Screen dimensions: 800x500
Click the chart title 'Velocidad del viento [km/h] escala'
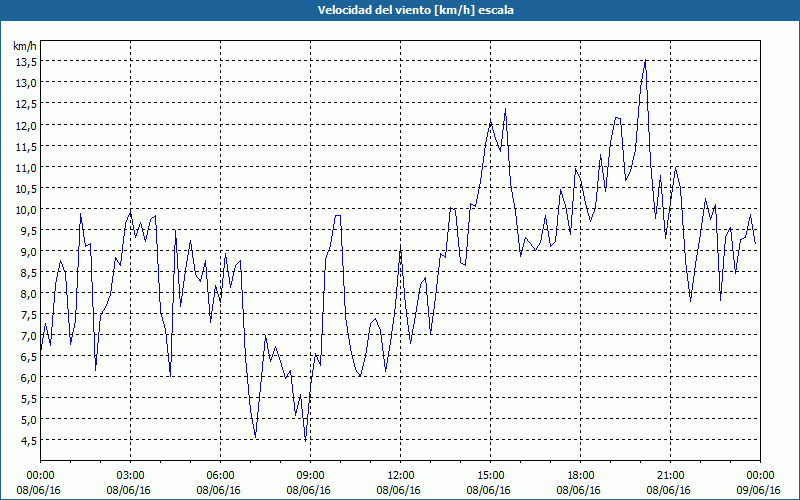415,10
